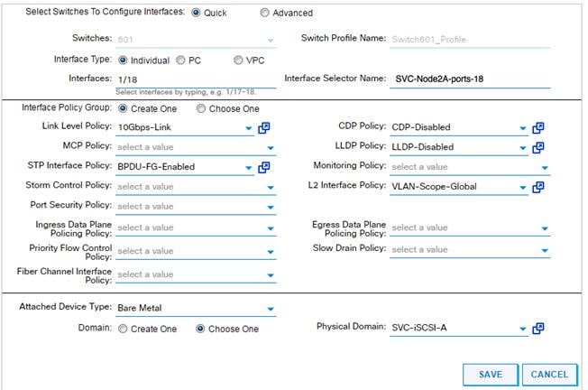Expand L2 Interface Policy dropdown
Image resolution: width=588 pixels, height=390 pixels.
click(523, 187)
